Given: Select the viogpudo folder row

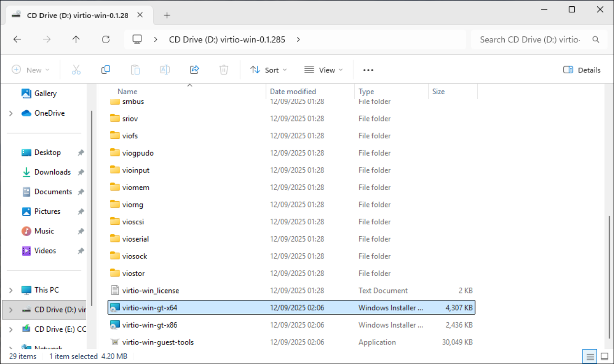Looking at the screenshot, I should (292, 153).
